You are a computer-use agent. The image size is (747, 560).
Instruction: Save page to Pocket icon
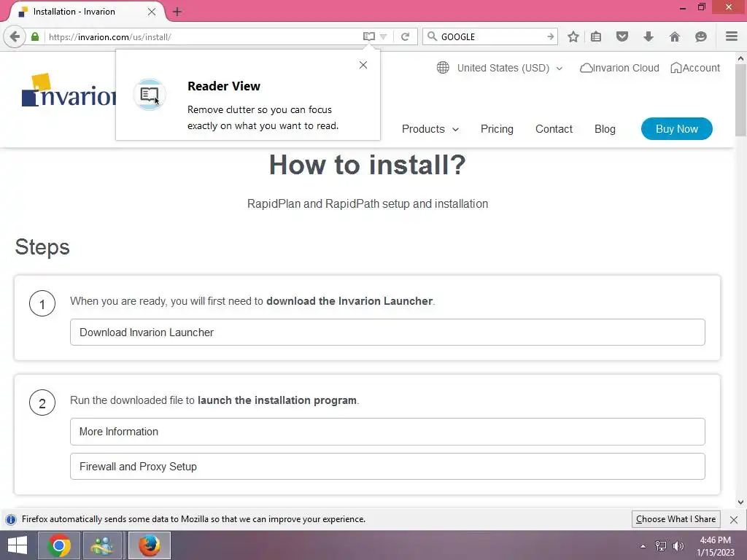tap(622, 36)
